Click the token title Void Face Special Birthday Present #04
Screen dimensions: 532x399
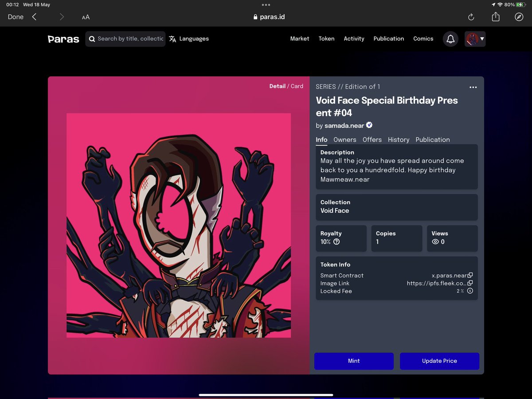click(x=387, y=107)
